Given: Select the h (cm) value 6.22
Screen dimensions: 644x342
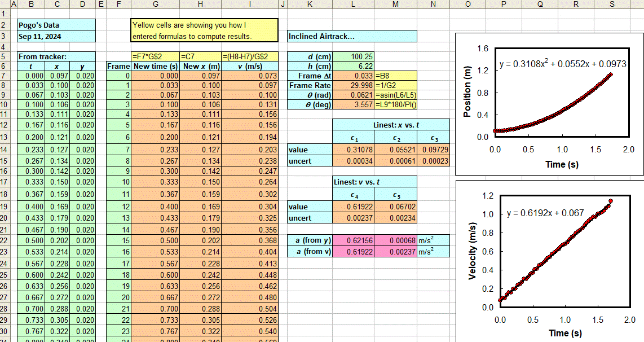Looking at the screenshot, I should 353,66.
